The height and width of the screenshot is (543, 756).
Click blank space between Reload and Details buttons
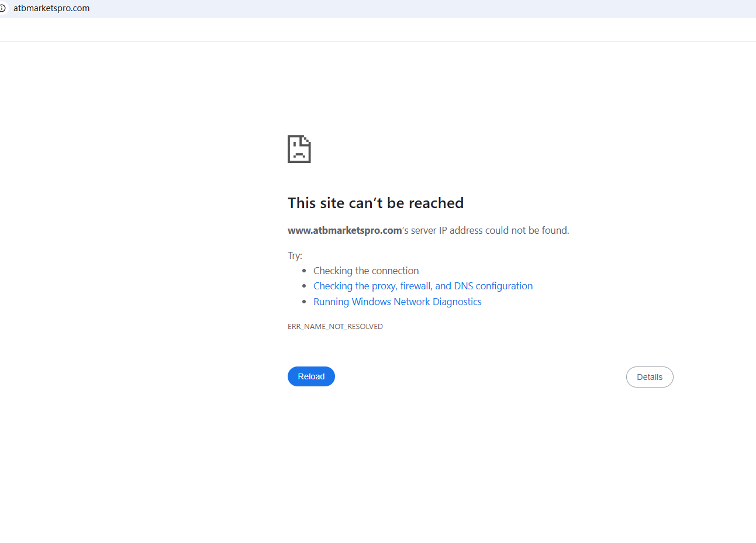click(481, 377)
